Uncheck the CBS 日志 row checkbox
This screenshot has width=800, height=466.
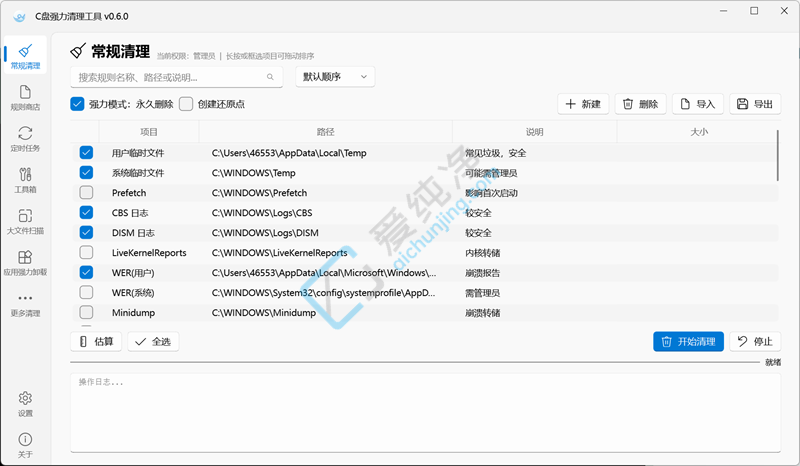tap(86, 212)
